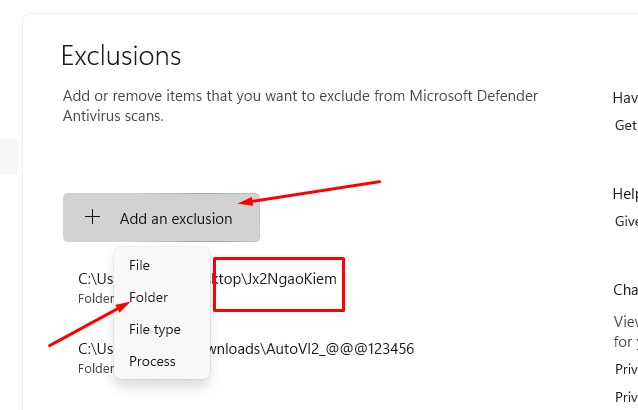Click the 'View' privacy description text on right
The width and height of the screenshot is (638, 410).
(626, 321)
